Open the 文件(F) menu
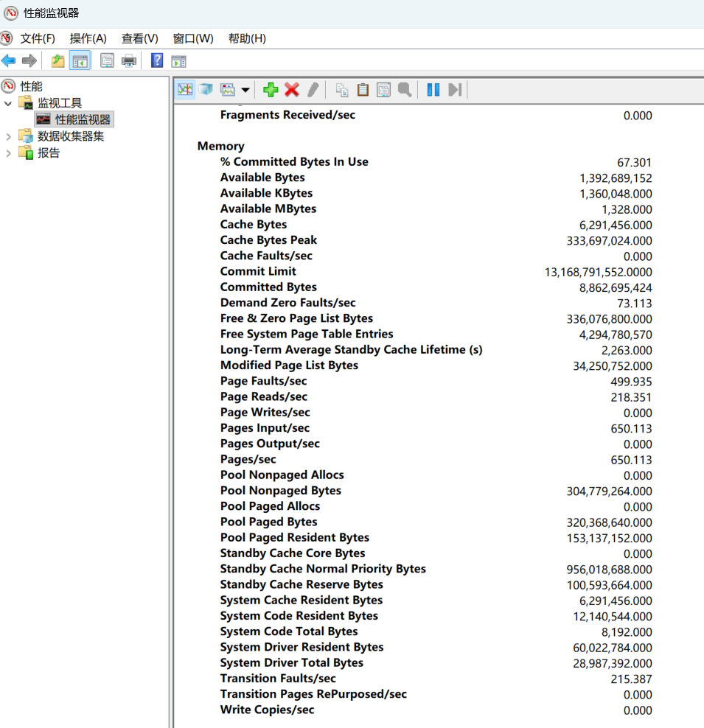Screen dimensions: 704x728 38,38
